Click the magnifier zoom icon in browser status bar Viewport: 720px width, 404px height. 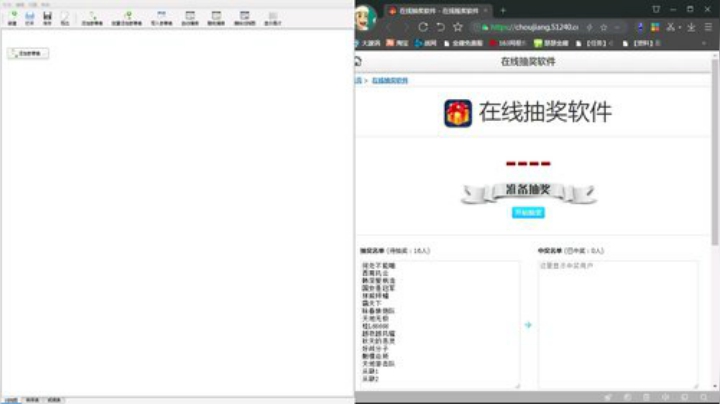tap(704, 397)
